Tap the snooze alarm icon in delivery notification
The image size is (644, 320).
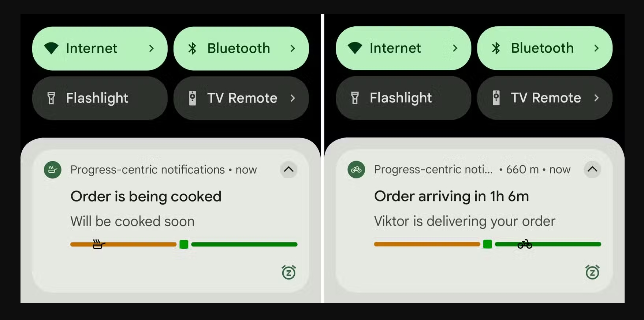pos(592,272)
